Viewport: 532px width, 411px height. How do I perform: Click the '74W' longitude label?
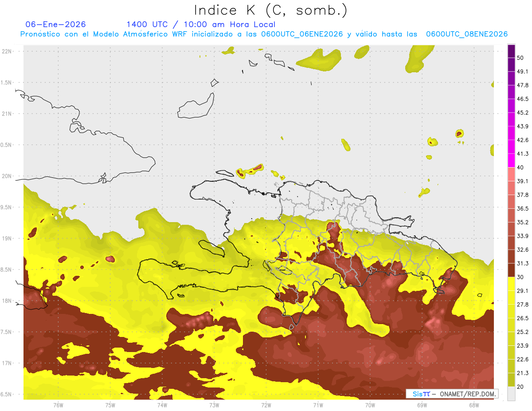(x=162, y=405)
